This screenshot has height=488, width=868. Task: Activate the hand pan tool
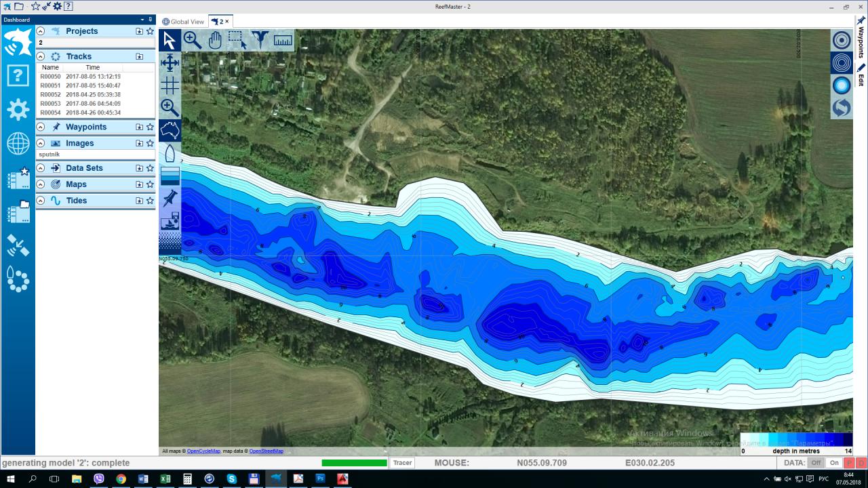click(215, 41)
